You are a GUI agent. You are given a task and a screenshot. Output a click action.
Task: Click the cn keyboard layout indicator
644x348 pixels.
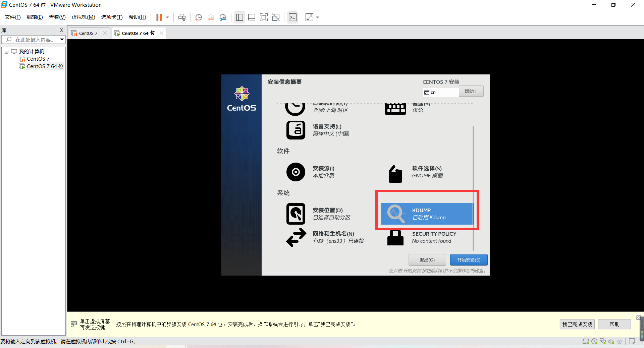[x=440, y=93]
